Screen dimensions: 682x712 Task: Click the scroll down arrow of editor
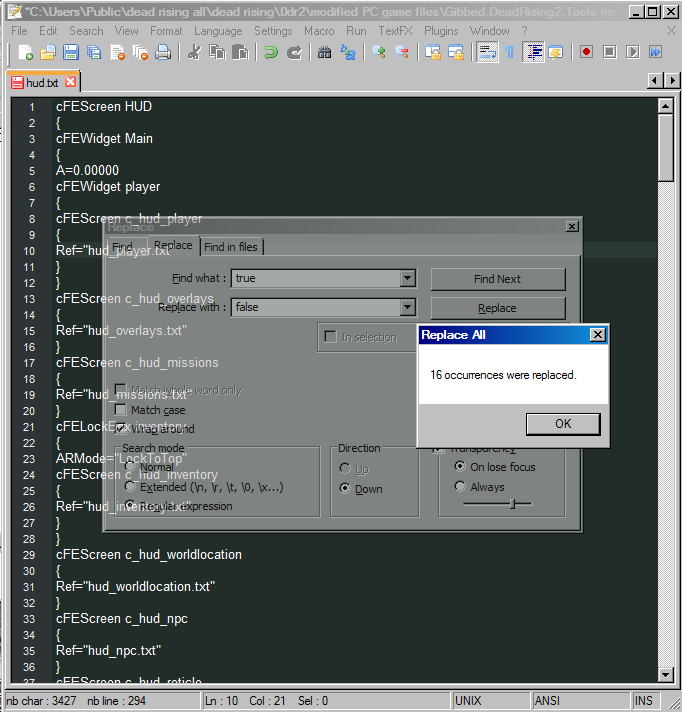coord(666,674)
